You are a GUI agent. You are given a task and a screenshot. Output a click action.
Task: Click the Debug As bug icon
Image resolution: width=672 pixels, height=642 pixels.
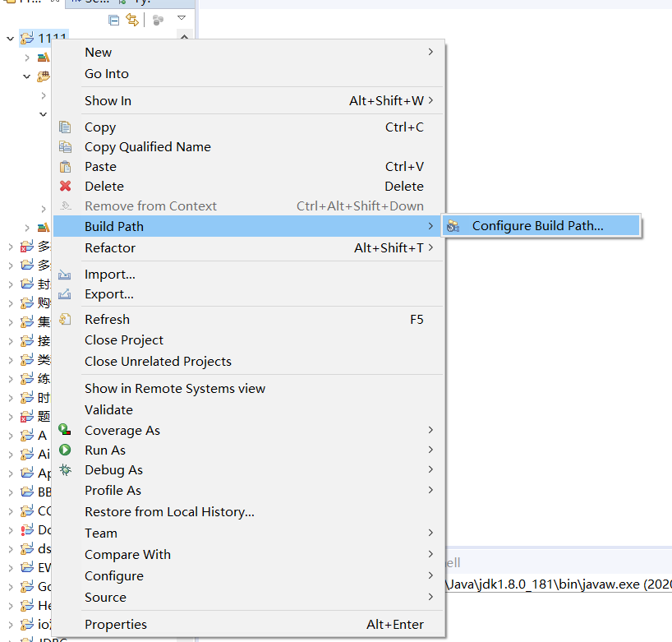[65, 469]
